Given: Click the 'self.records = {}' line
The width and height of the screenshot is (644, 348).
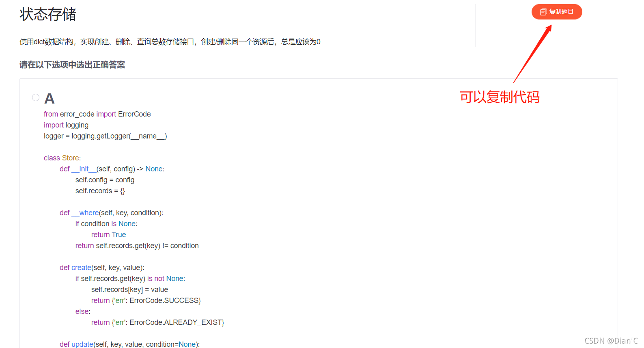Looking at the screenshot, I should (100, 191).
